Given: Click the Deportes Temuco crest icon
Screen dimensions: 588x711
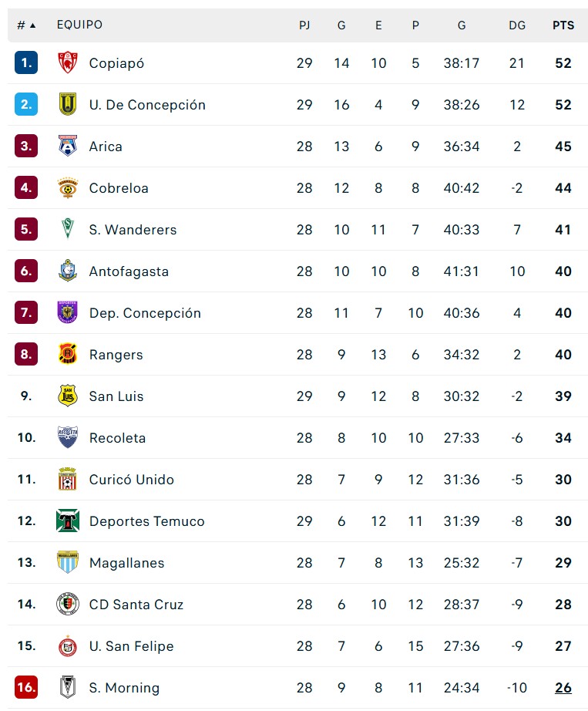Looking at the screenshot, I should click(x=68, y=521).
